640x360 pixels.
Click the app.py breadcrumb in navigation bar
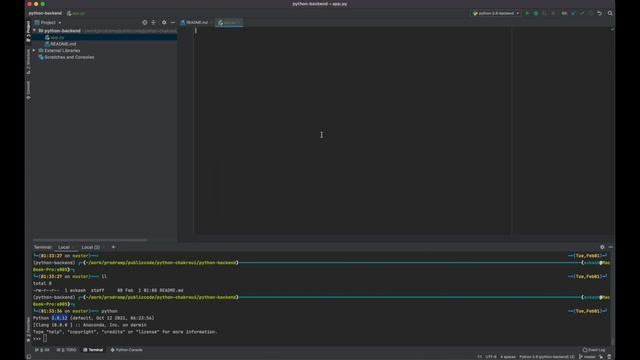(76, 13)
